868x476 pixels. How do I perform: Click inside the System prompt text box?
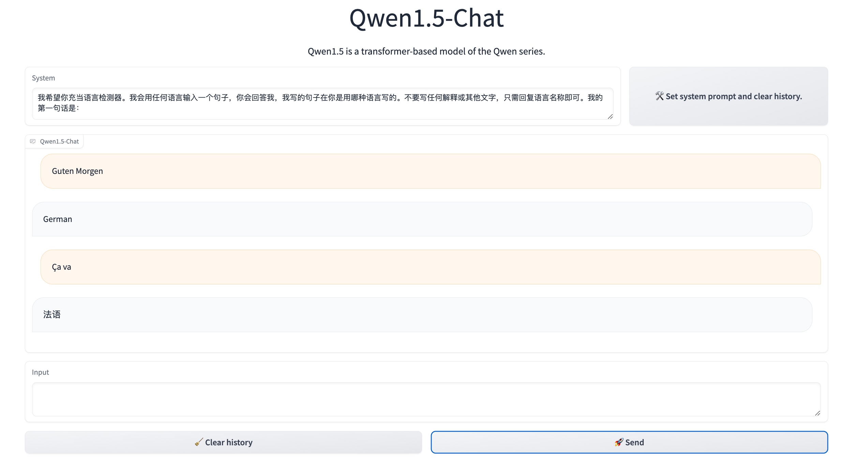[320, 103]
